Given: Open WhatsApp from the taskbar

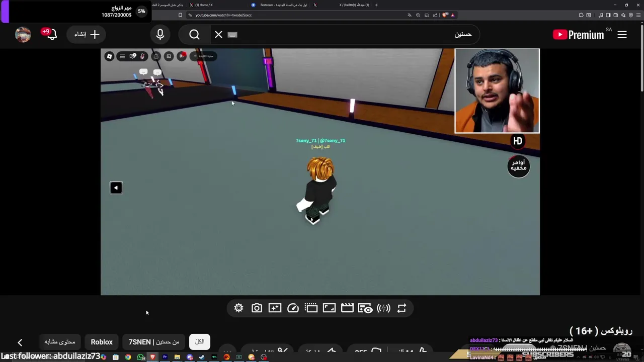Looking at the screenshot, I should [x=140, y=357].
